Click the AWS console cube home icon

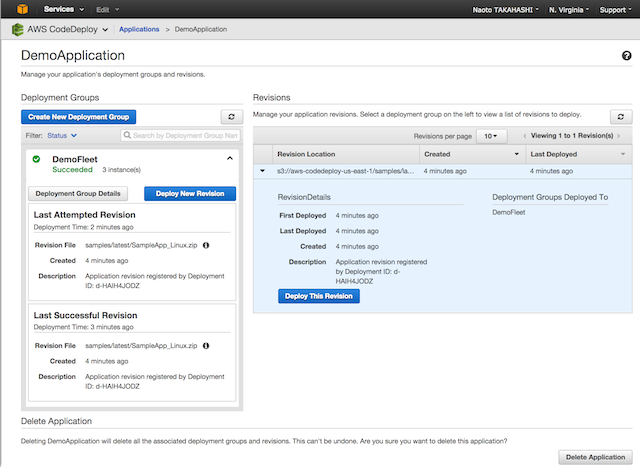pyautogui.click(x=22, y=9)
